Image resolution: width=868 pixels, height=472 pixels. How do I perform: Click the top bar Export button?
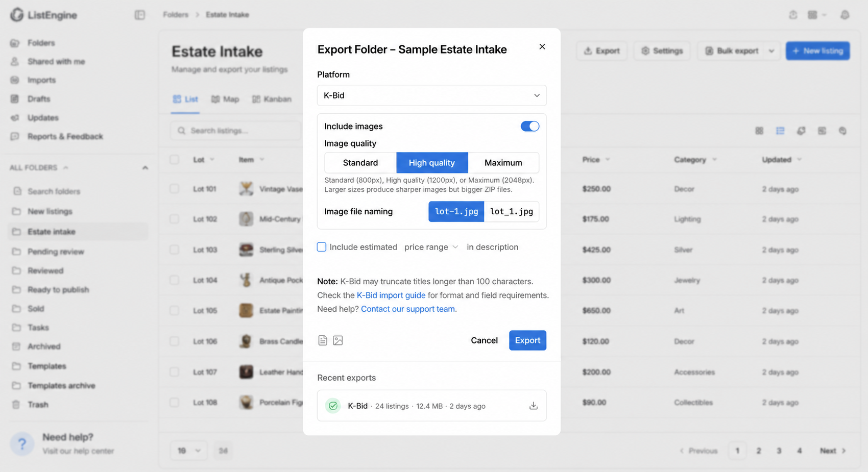pos(602,51)
